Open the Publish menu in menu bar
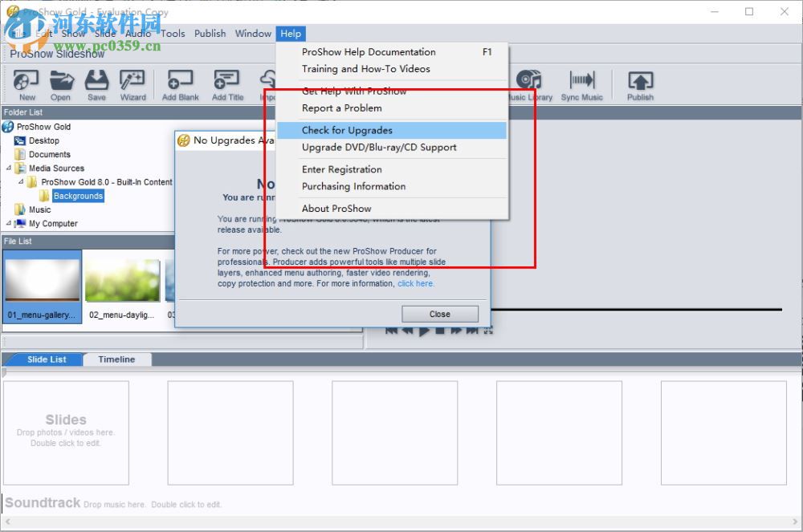Image resolution: width=803 pixels, height=532 pixels. pyautogui.click(x=210, y=34)
